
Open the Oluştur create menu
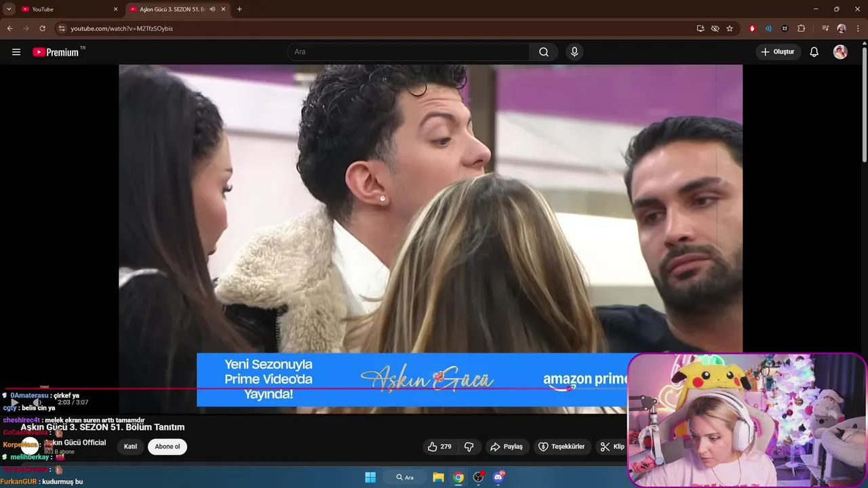[x=778, y=52]
